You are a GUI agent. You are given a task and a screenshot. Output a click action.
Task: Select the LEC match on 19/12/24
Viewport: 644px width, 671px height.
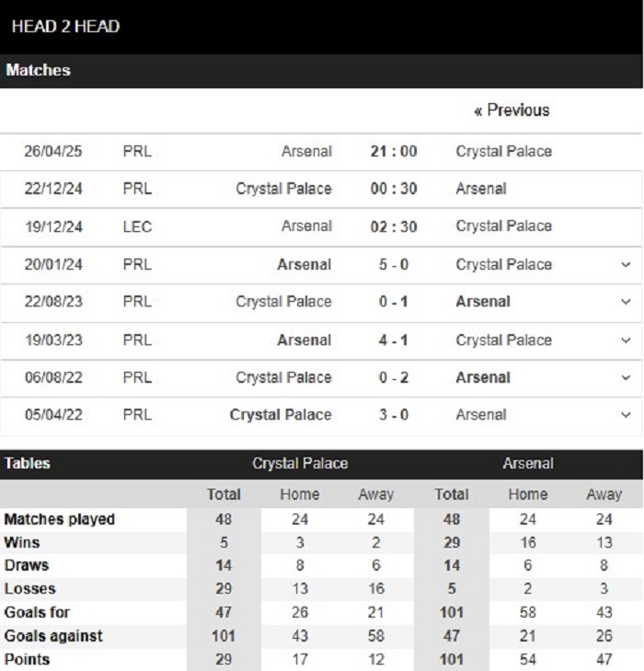(x=321, y=226)
